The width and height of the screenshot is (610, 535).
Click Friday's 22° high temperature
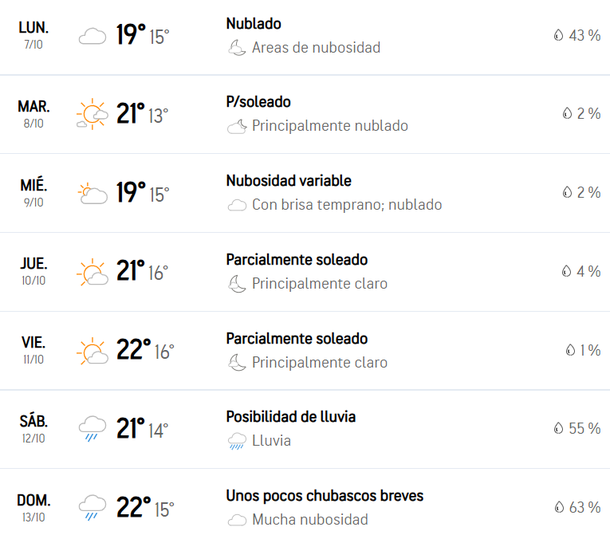pos(133,350)
